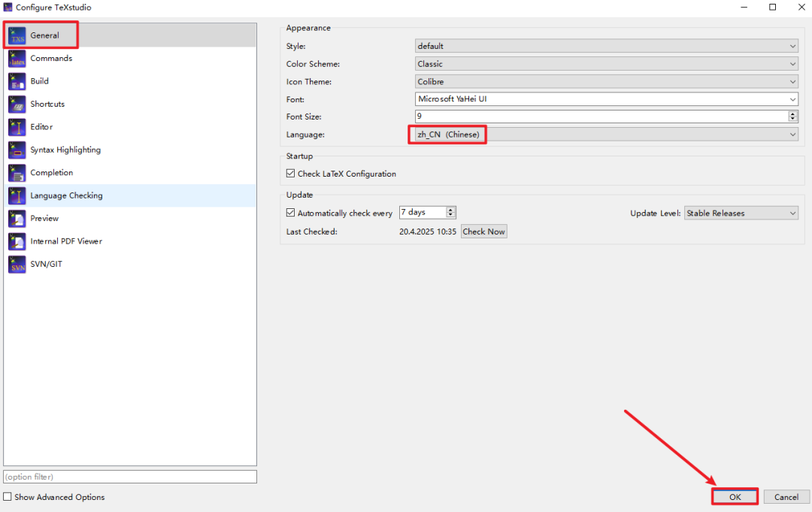Open Syntax Highlighting icon in sidebar

click(17, 150)
